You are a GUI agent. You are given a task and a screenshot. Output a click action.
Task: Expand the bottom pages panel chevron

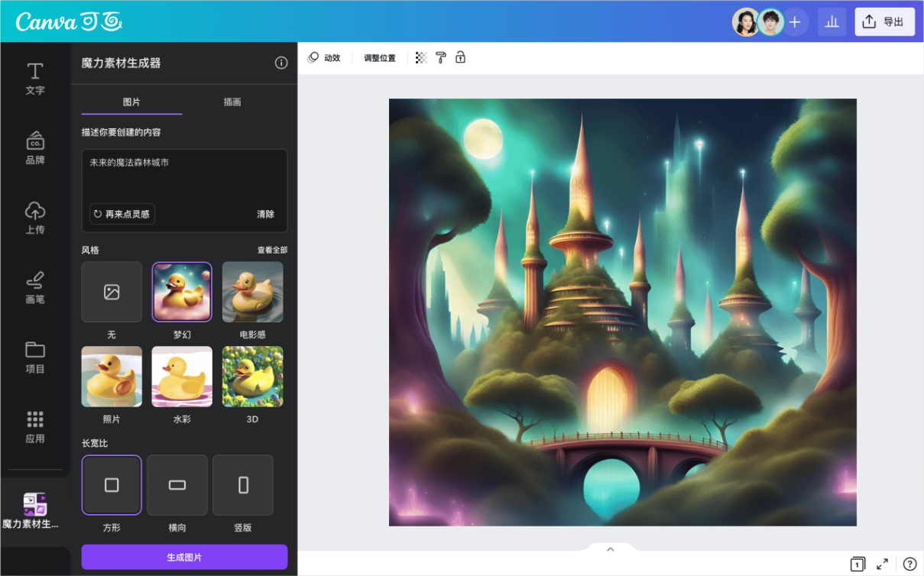click(610, 548)
